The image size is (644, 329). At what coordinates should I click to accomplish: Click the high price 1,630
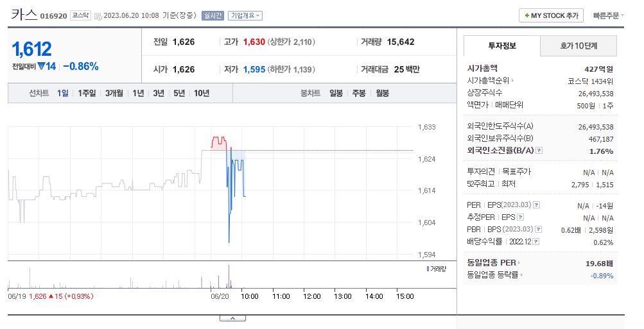pos(254,42)
